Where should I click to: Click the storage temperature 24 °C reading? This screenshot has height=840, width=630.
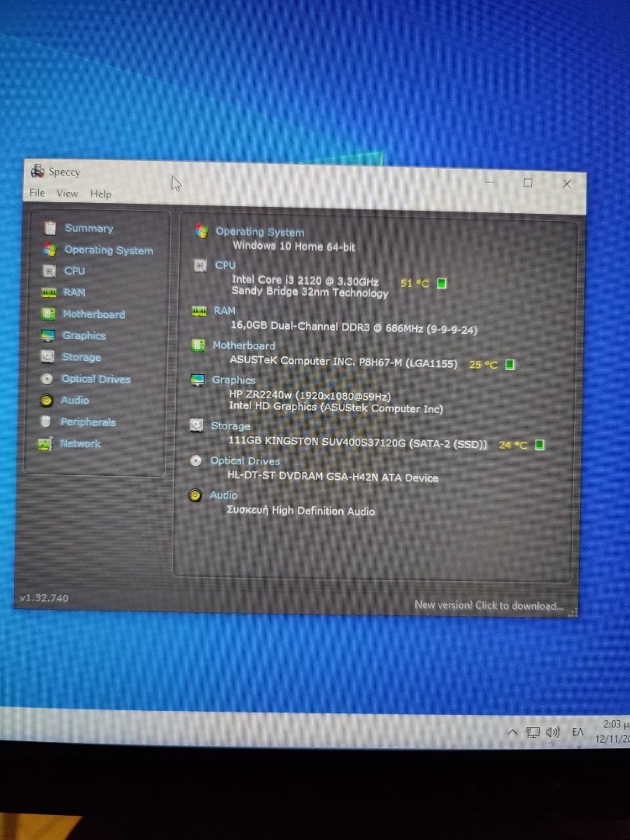pyautogui.click(x=513, y=445)
